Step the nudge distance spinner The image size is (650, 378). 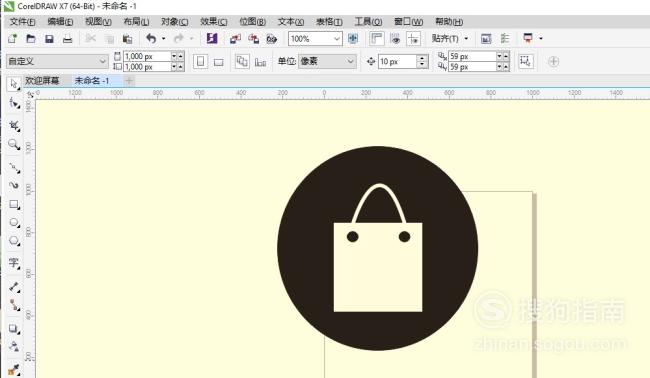coord(422,61)
